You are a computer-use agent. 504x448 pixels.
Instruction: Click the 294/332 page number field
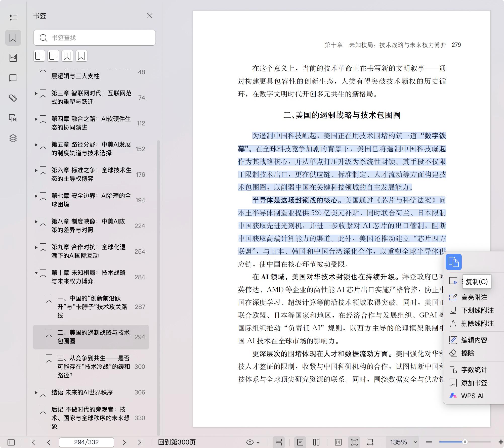point(86,442)
